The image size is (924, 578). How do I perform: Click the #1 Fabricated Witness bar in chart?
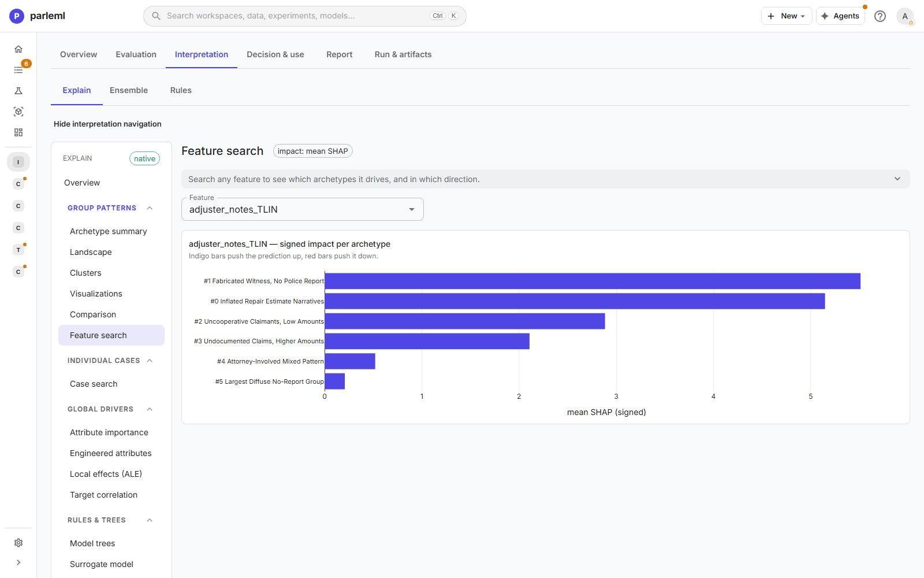coord(593,281)
